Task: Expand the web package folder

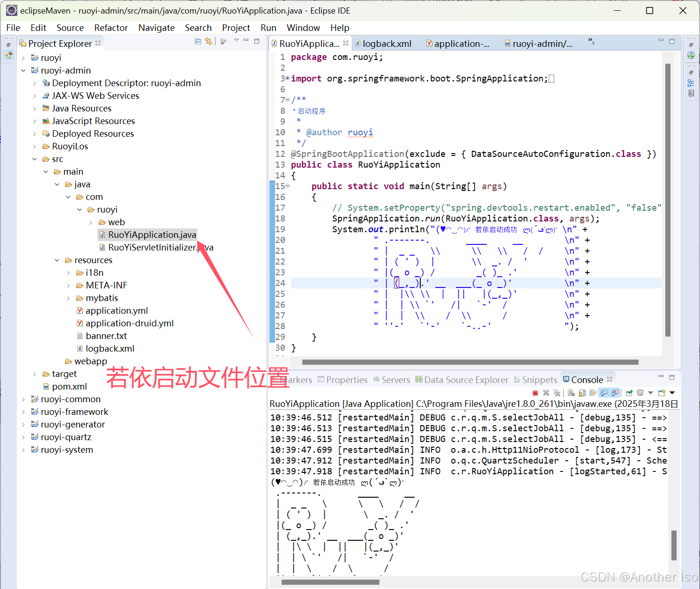Action: click(91, 222)
